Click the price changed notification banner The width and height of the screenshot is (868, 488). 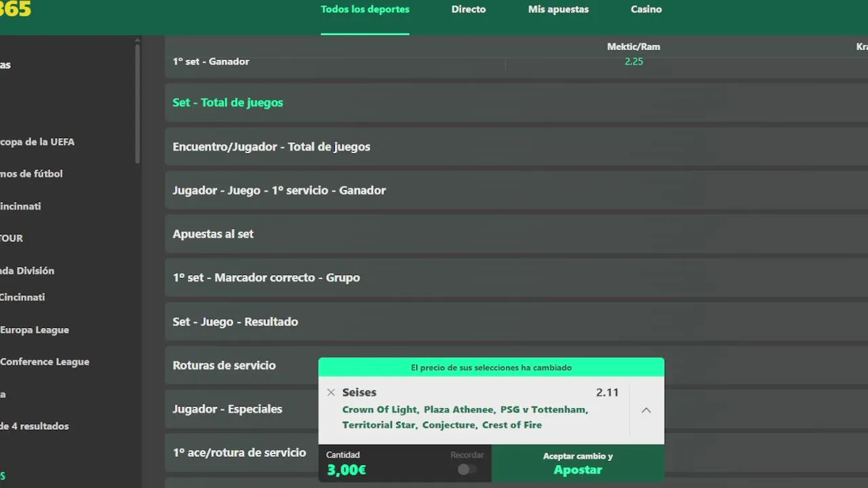point(492,367)
